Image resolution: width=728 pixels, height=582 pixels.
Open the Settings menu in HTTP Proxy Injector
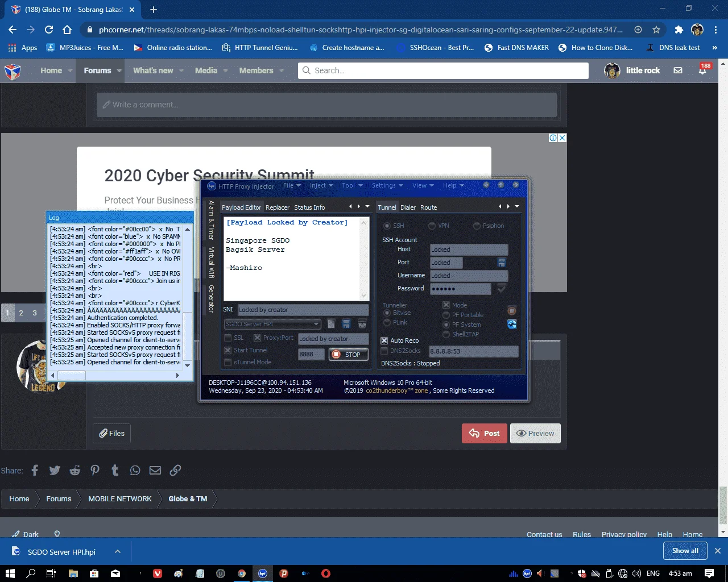coord(387,185)
